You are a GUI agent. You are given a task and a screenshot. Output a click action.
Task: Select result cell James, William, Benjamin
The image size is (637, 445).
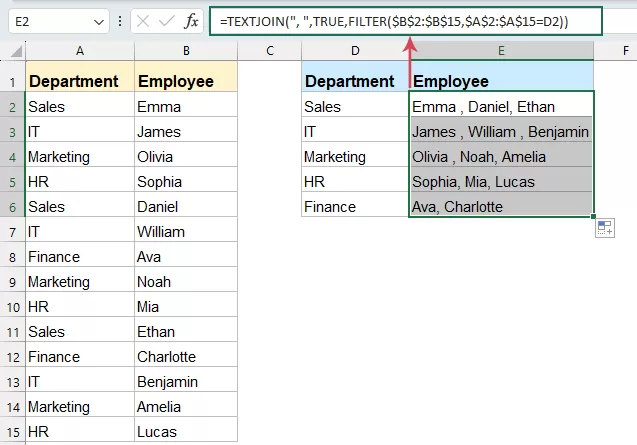point(501,129)
